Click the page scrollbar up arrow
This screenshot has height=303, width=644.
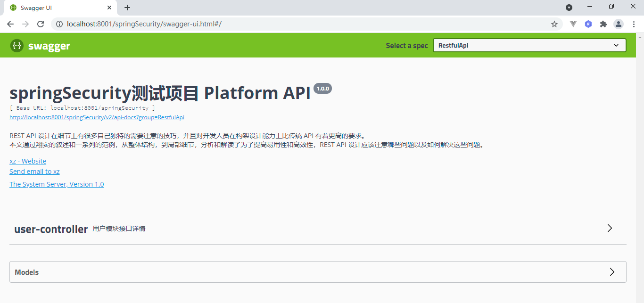(640, 37)
